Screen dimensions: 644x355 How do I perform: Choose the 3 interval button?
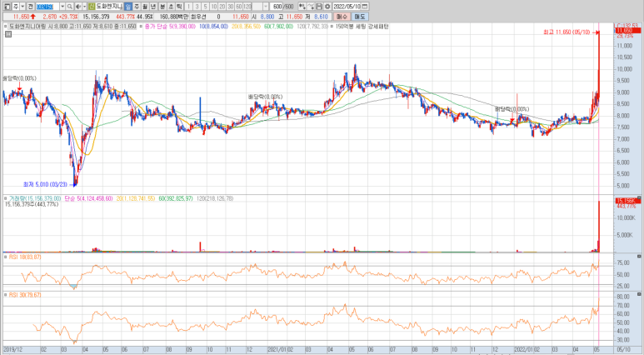pyautogui.click(x=197, y=7)
